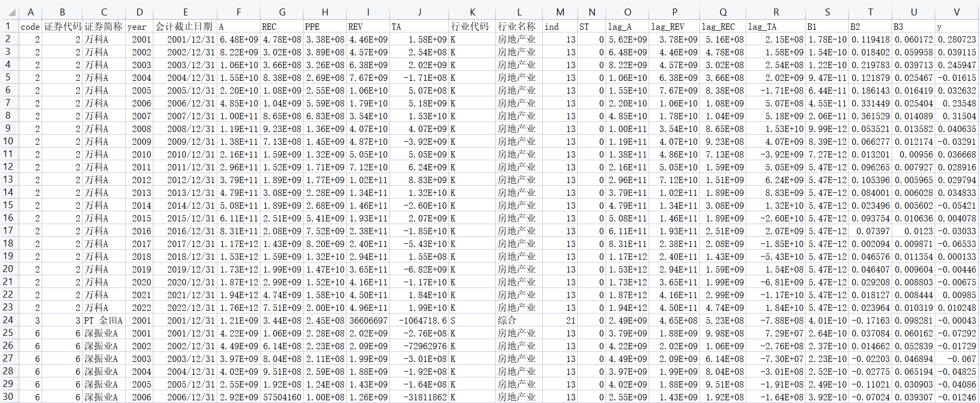Click the 'lag_A' header cell
This screenshot has height=403, width=980.
[x=627, y=27]
